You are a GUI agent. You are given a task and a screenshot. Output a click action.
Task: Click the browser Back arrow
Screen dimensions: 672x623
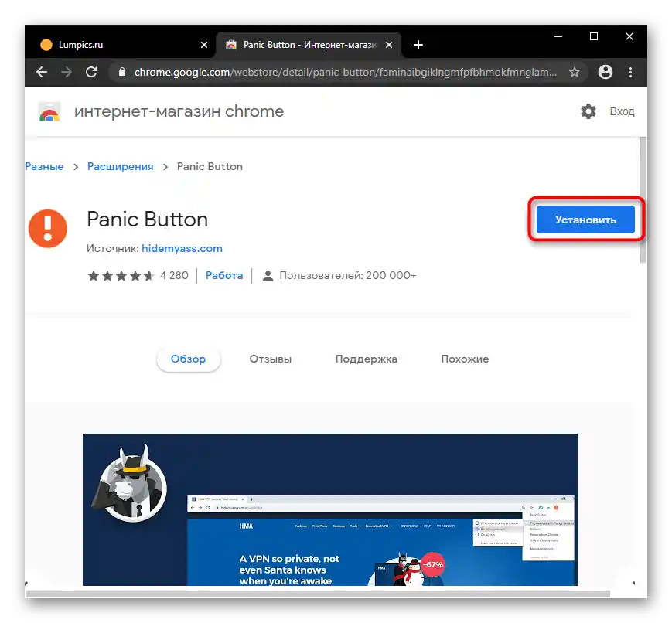tap(42, 72)
